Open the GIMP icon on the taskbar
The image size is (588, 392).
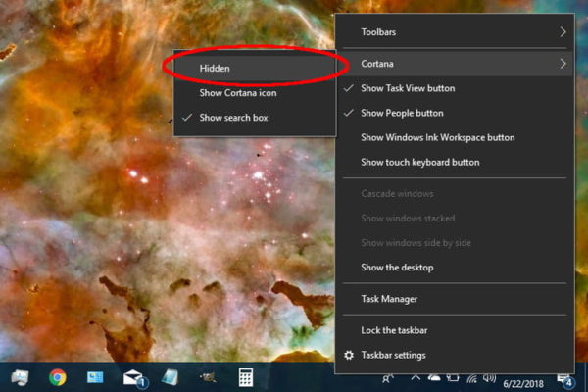tap(208, 377)
